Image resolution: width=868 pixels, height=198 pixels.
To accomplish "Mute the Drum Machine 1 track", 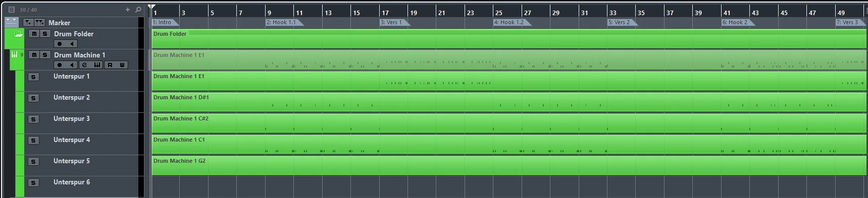I will (x=34, y=55).
